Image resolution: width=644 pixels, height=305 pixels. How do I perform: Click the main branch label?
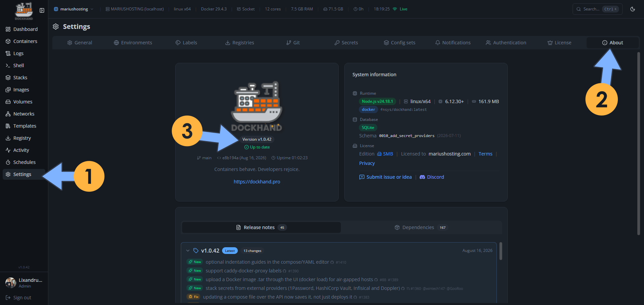pos(204,158)
